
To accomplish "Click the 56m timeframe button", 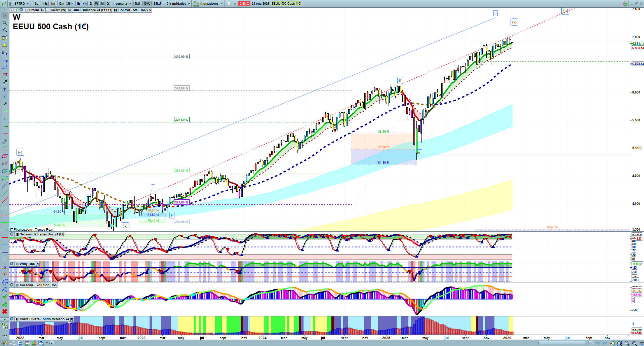I will (70, 4).
